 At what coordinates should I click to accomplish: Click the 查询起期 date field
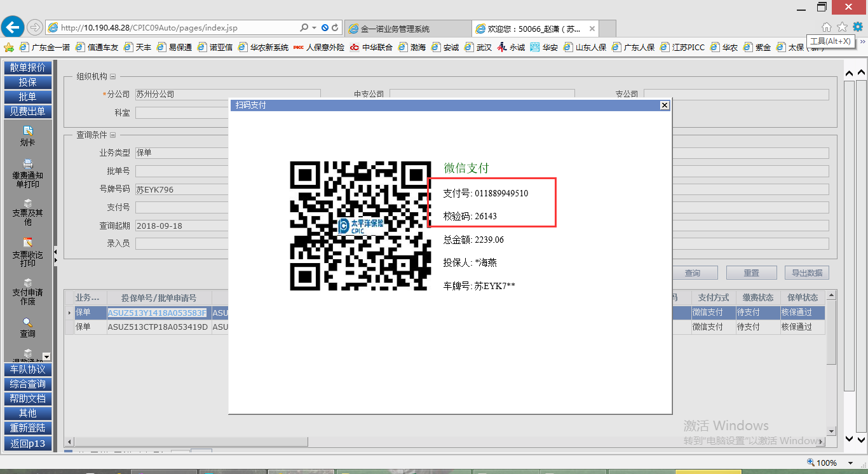point(182,226)
